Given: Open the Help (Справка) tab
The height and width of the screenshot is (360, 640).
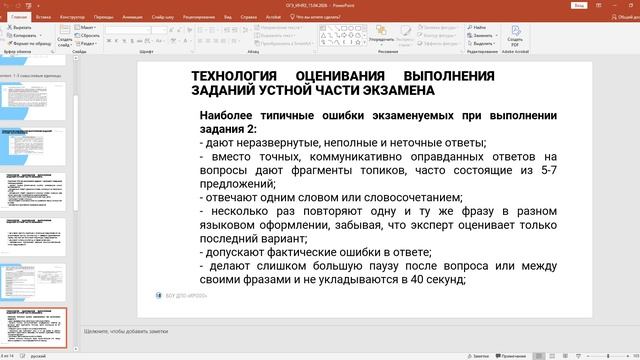Looking at the screenshot, I should [249, 17].
